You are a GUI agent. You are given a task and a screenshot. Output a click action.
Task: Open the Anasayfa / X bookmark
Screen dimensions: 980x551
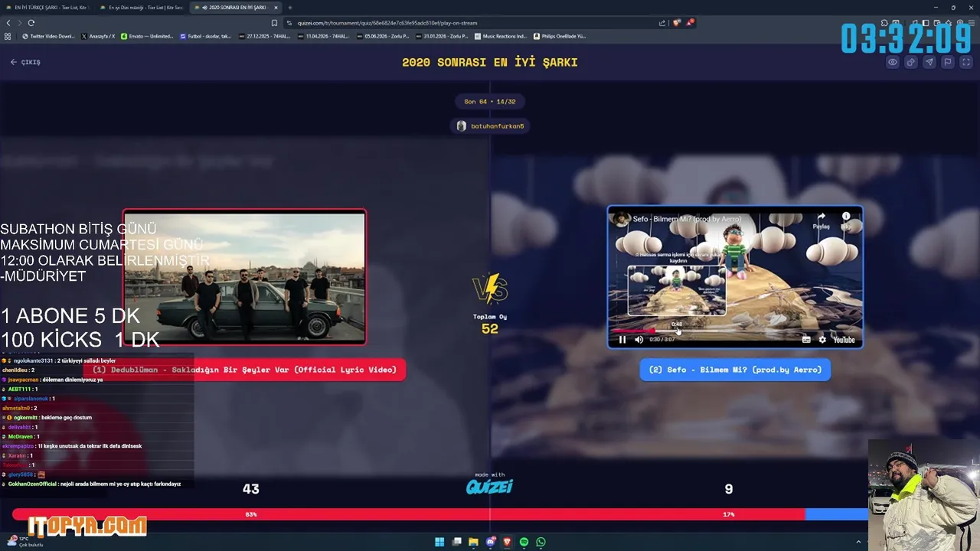[98, 36]
